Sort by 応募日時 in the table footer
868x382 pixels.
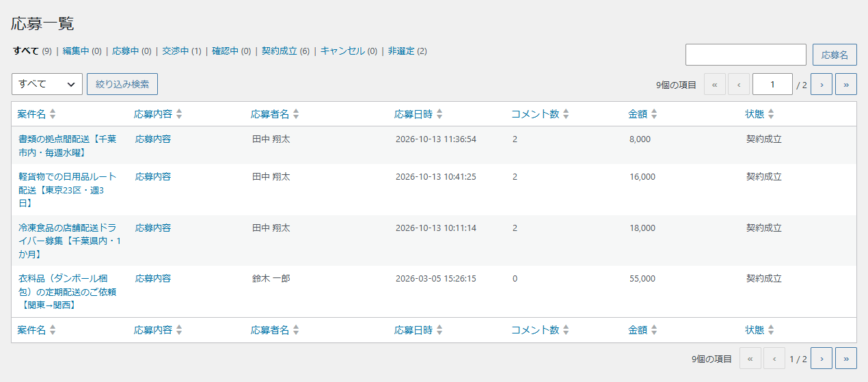point(419,330)
